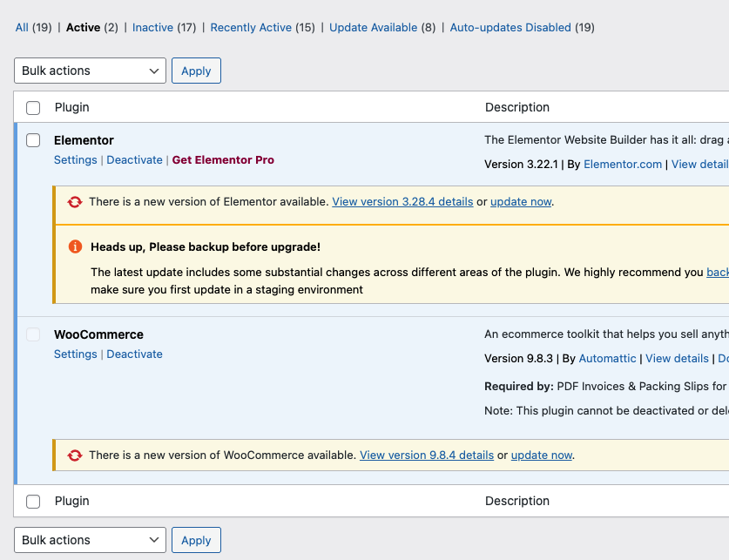Click the Elementor update-available refresh icon

[74, 202]
